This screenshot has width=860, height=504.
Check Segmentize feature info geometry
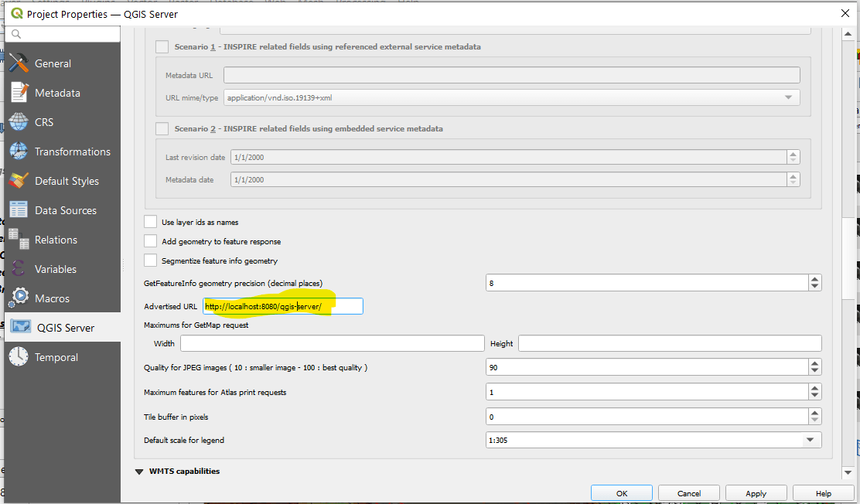point(150,260)
